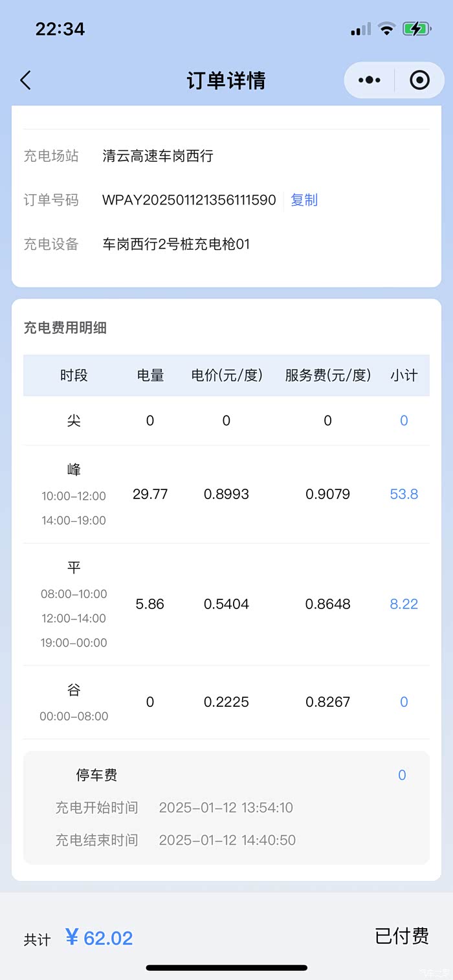Select order number WPAY202501121356111590
The height and width of the screenshot is (980, 453).
189,200
